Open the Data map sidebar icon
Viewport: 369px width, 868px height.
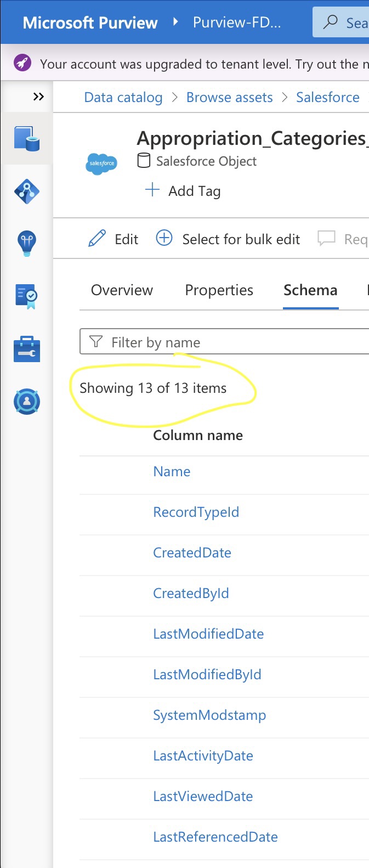[27, 191]
